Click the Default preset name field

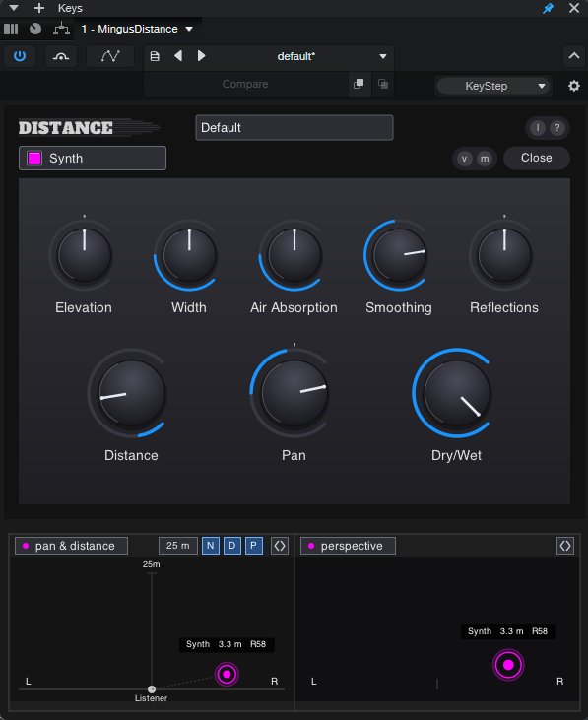pyautogui.click(x=294, y=128)
